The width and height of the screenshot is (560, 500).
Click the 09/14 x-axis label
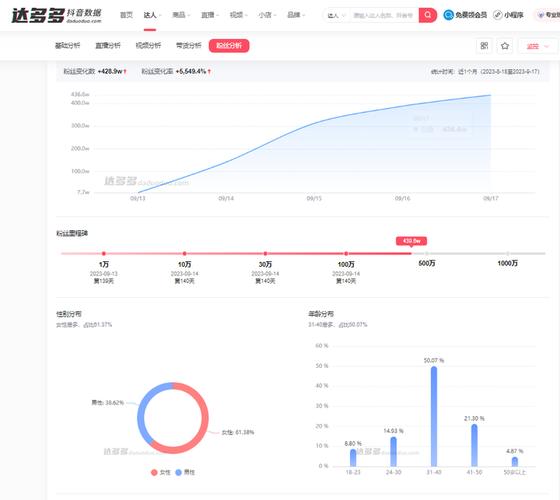tap(226, 198)
